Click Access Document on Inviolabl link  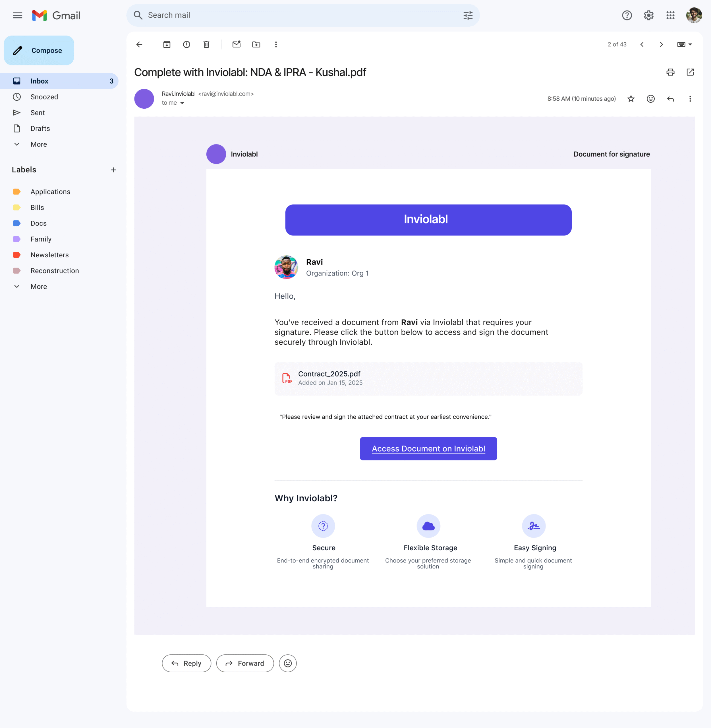428,449
